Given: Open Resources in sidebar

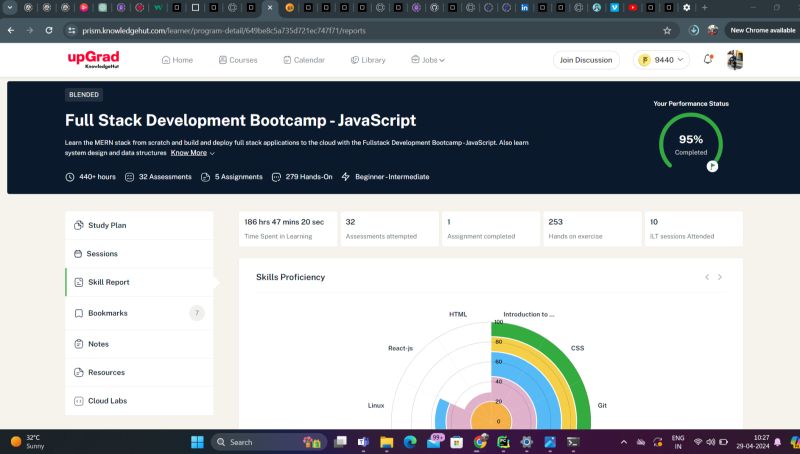Looking at the screenshot, I should click(139, 372).
